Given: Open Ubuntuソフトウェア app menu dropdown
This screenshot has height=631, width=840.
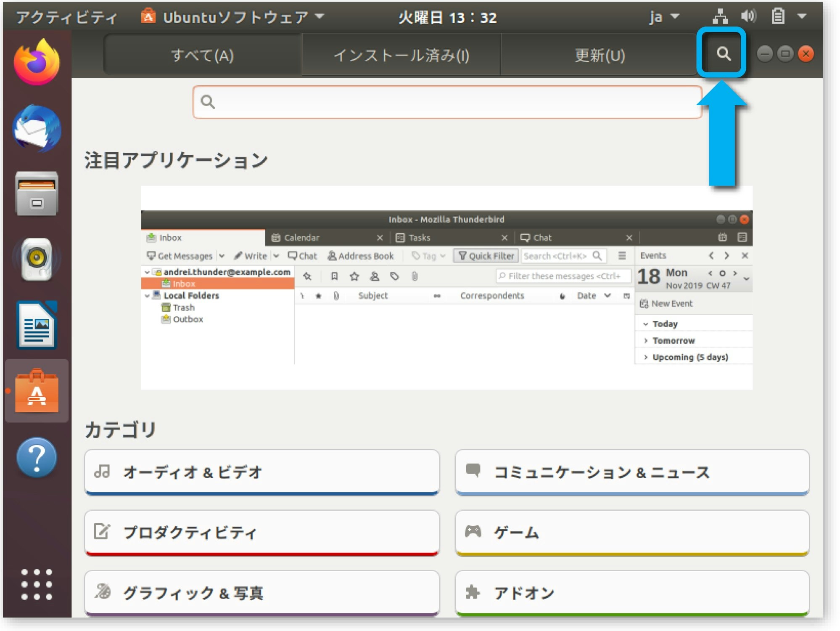Looking at the screenshot, I should coord(233,17).
